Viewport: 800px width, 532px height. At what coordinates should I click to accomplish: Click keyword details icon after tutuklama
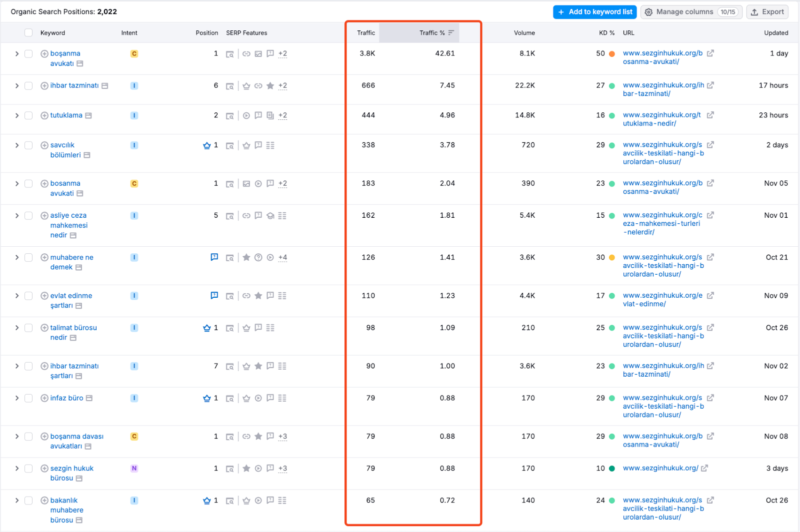pyautogui.click(x=88, y=115)
